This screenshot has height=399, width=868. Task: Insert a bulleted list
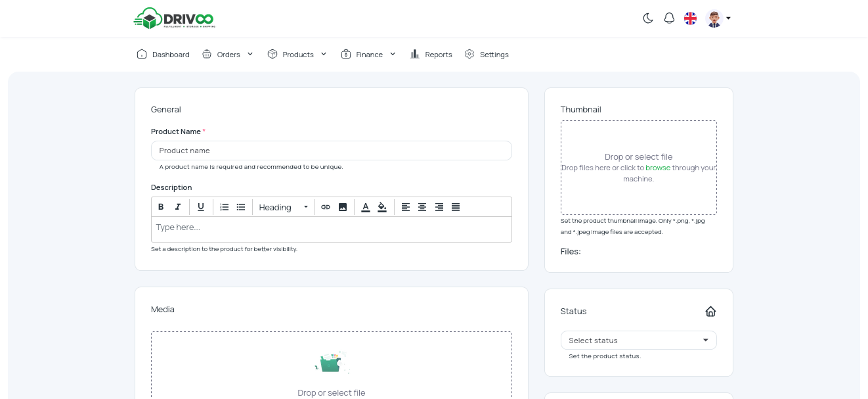click(x=241, y=207)
